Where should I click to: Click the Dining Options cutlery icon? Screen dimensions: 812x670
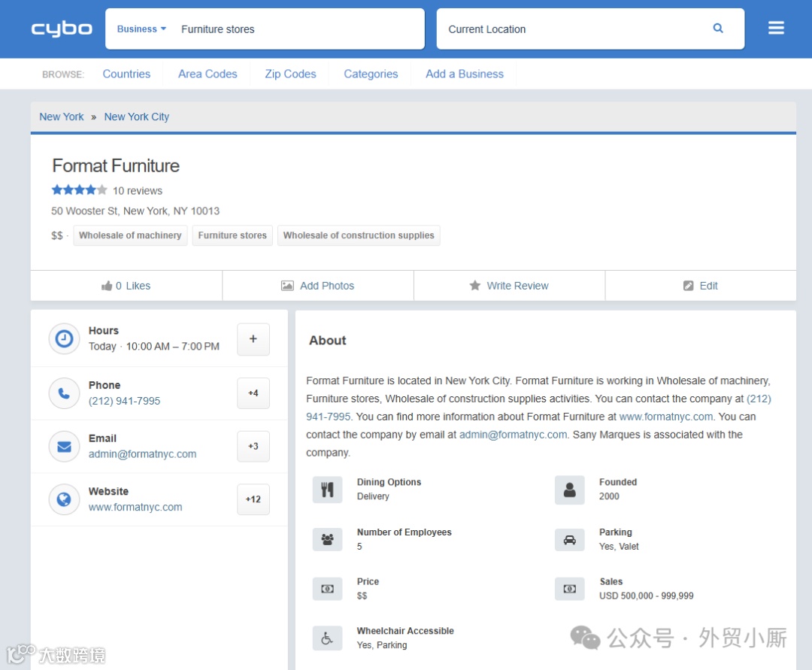pos(327,490)
